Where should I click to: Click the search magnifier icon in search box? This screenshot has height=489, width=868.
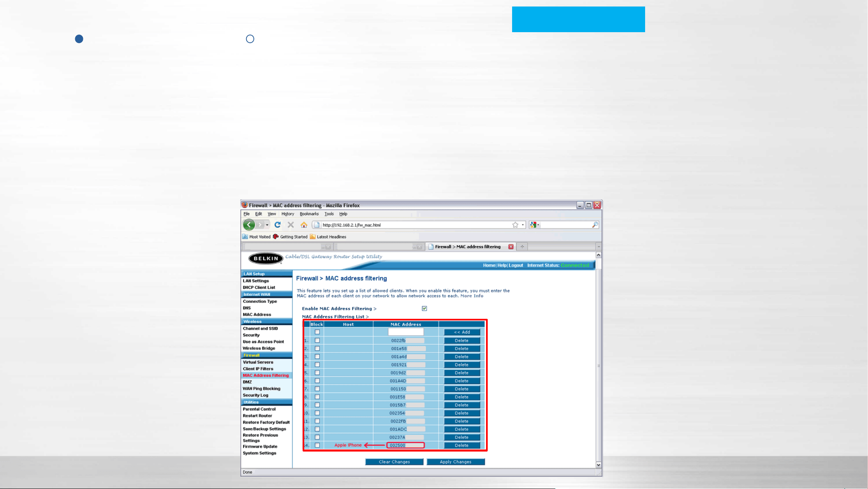click(x=595, y=225)
